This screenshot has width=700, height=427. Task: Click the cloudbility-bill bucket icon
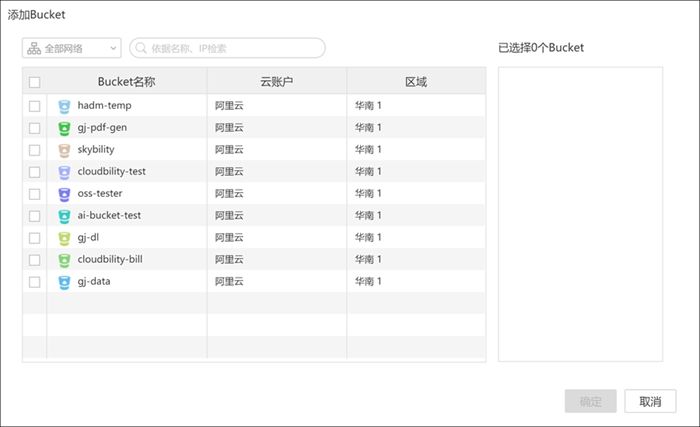64,260
